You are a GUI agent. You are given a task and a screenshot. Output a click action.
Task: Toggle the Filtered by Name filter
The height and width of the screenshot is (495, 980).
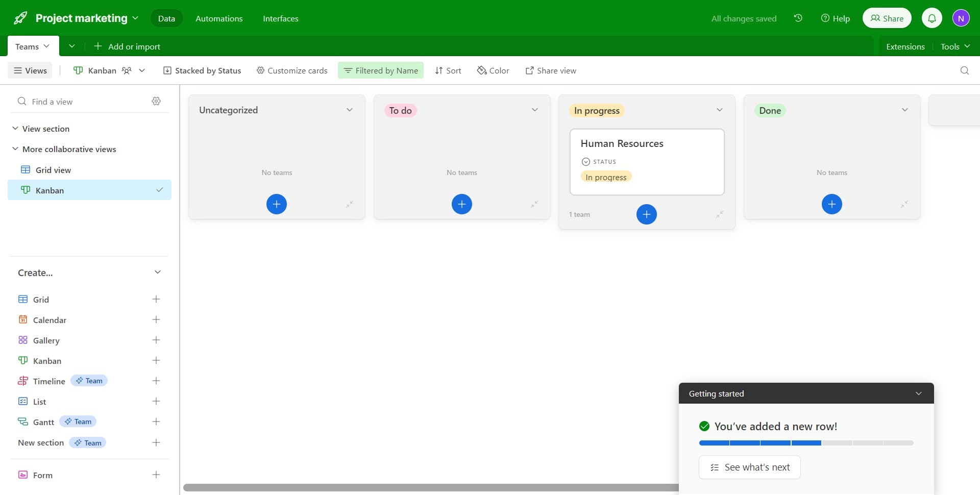[x=381, y=70]
